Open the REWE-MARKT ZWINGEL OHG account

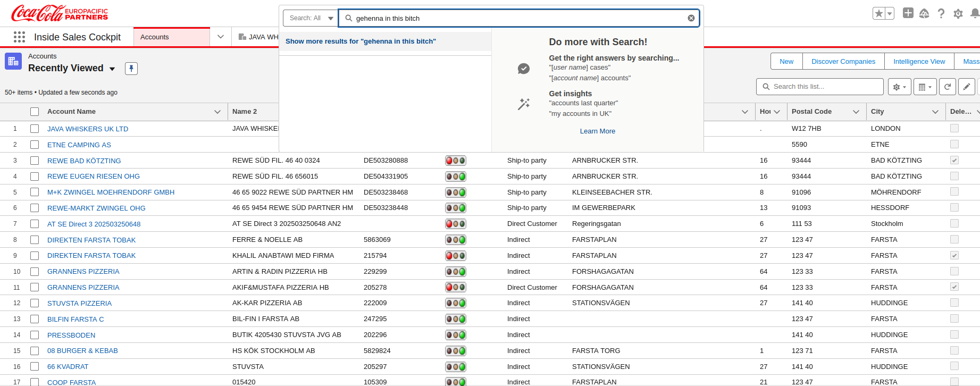click(x=96, y=208)
